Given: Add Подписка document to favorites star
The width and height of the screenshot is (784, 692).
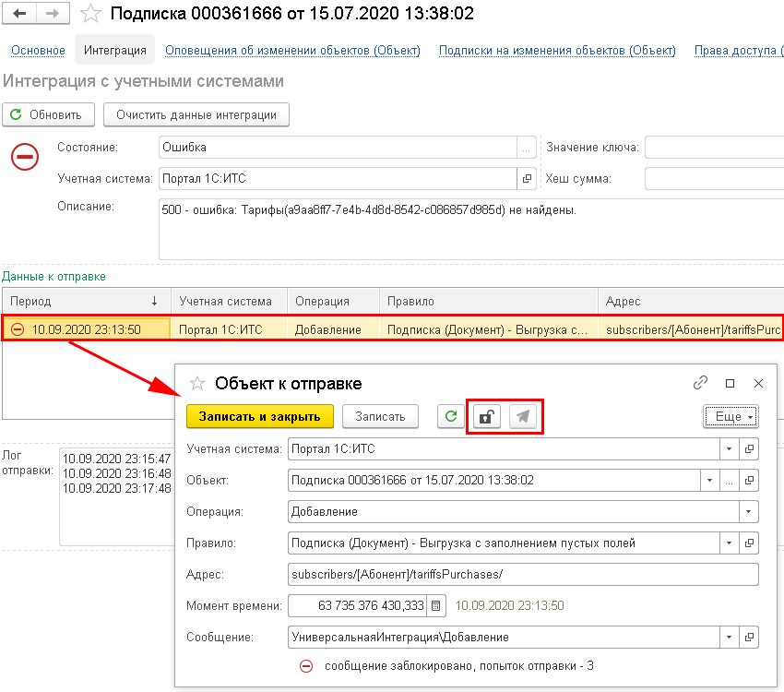Looking at the screenshot, I should click(90, 14).
